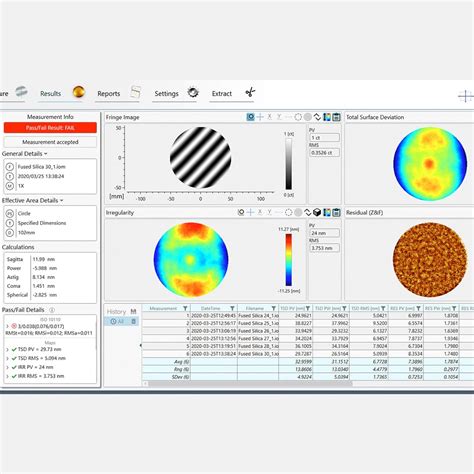
Task: Click the zoom-fit icon in Irregularity toolbar
Action: pos(241,212)
